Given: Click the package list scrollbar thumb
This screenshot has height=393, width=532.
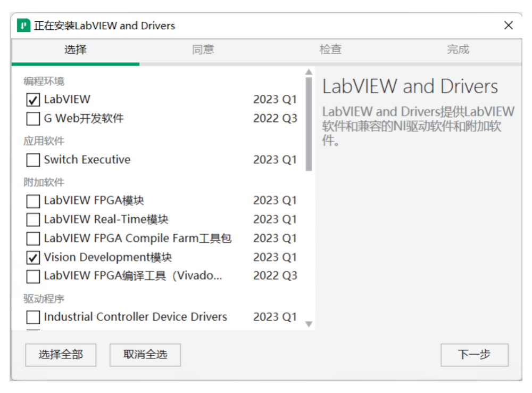Looking at the screenshot, I should [309, 124].
